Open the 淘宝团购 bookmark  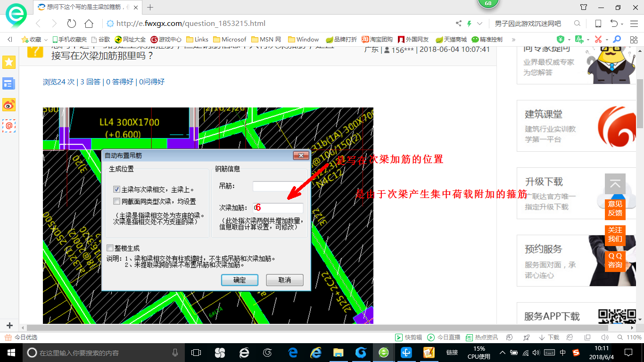(377, 40)
